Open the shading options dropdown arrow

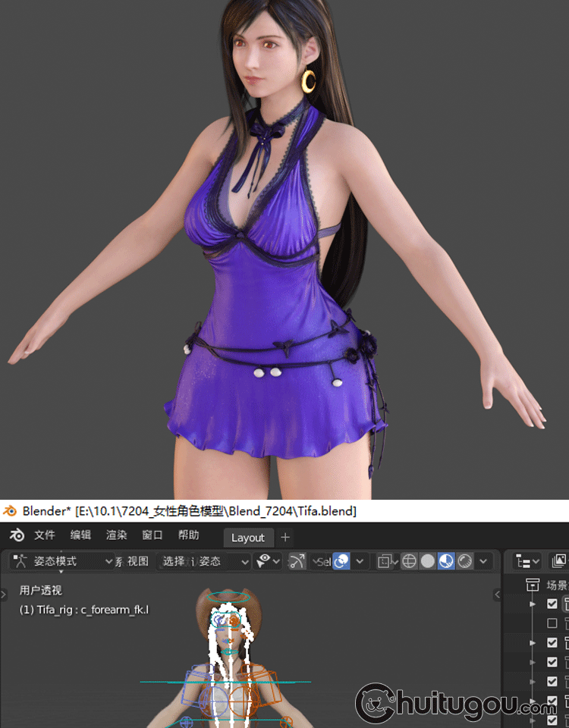pos(484,561)
